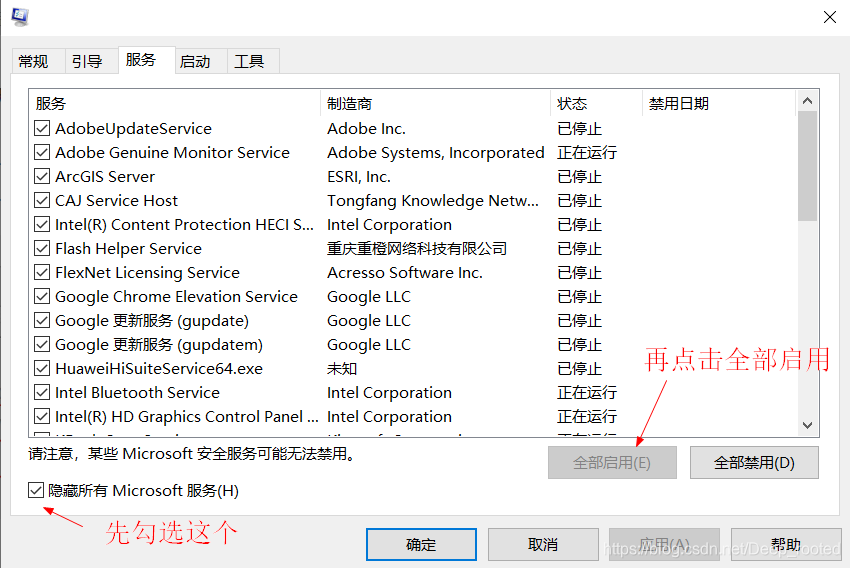Click 正在运行 status of Intel Bluetooth Service
The height and width of the screenshot is (568, 850).
[x=587, y=392]
